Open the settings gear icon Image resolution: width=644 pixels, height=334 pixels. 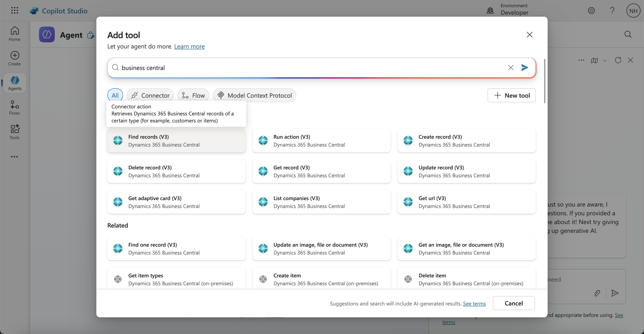591,11
